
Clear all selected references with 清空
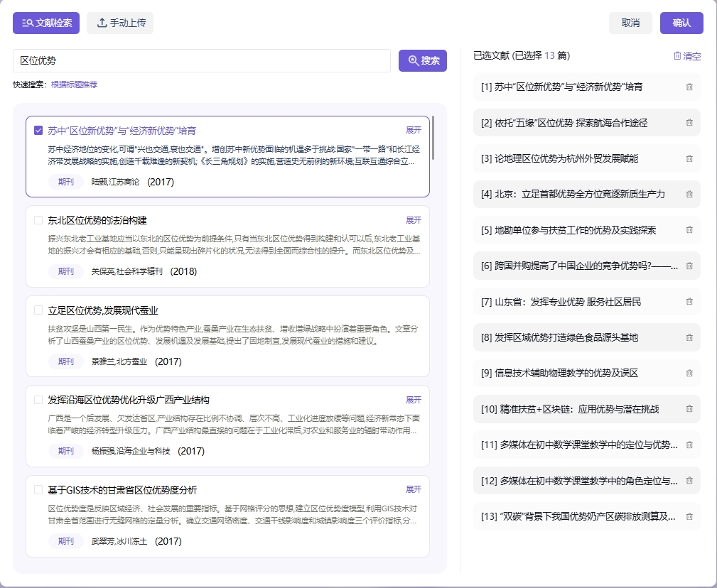[x=687, y=55]
